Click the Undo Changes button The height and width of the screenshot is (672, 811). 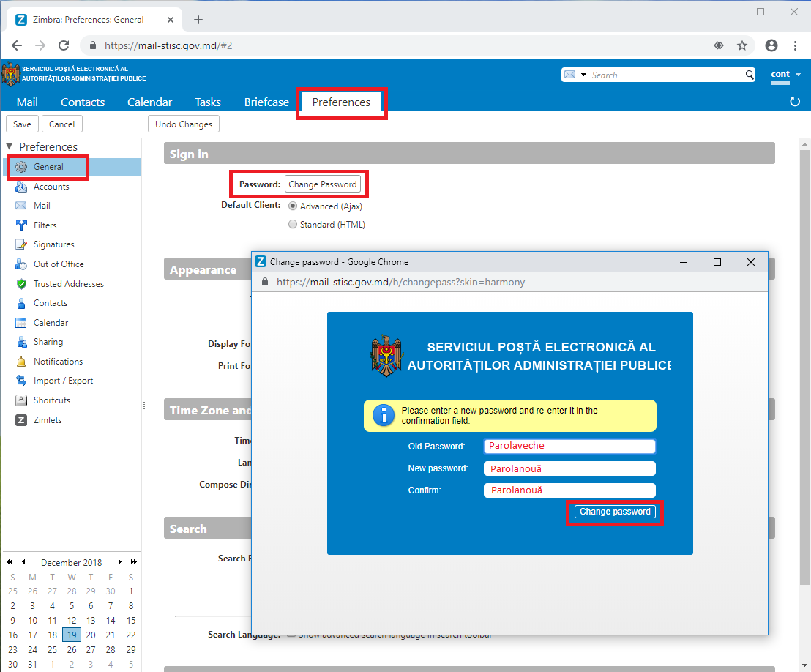click(x=184, y=124)
